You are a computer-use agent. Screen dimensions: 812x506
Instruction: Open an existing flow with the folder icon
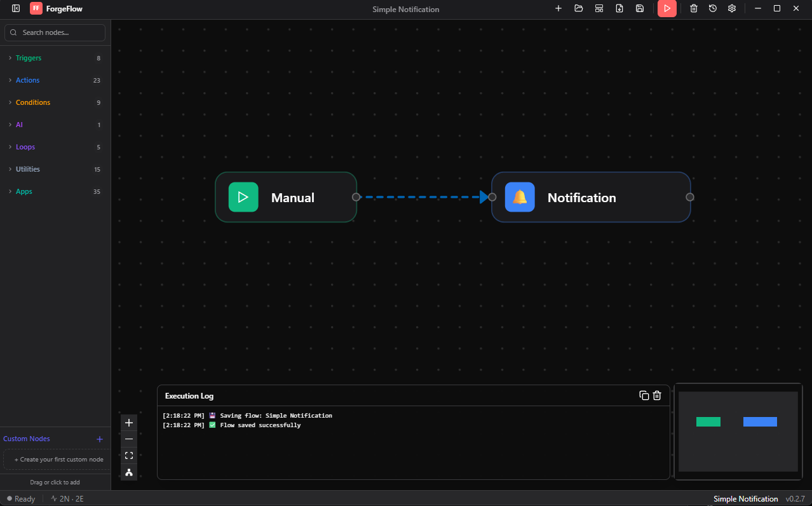tap(579, 8)
